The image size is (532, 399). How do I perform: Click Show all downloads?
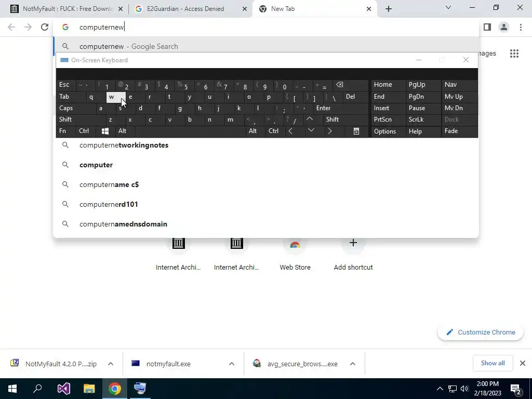[x=493, y=363]
